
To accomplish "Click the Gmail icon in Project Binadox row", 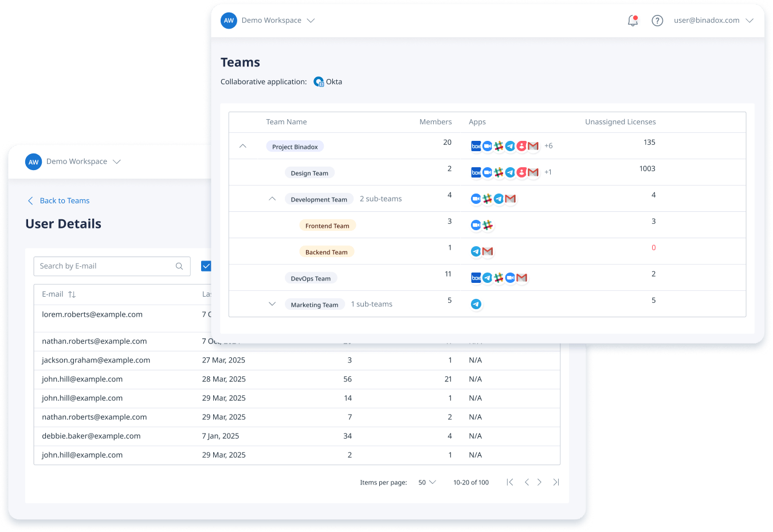I will 533,146.
